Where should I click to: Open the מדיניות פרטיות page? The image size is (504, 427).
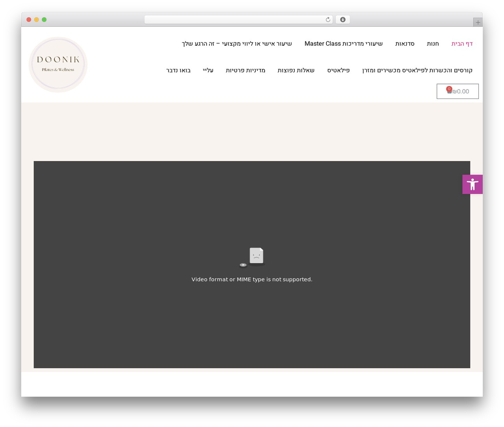coord(245,71)
